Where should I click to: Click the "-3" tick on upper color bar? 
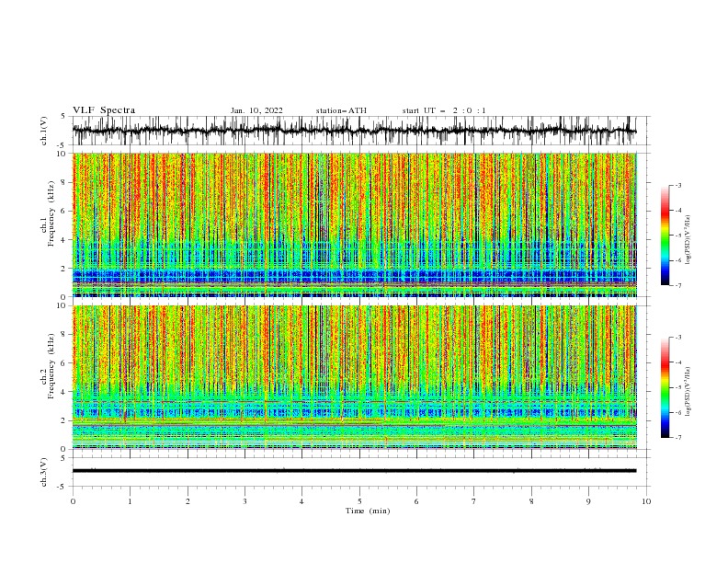tap(678, 185)
